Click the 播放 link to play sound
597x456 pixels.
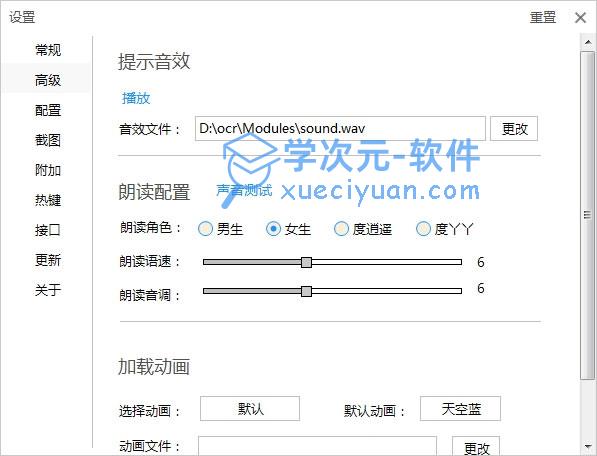[136, 98]
